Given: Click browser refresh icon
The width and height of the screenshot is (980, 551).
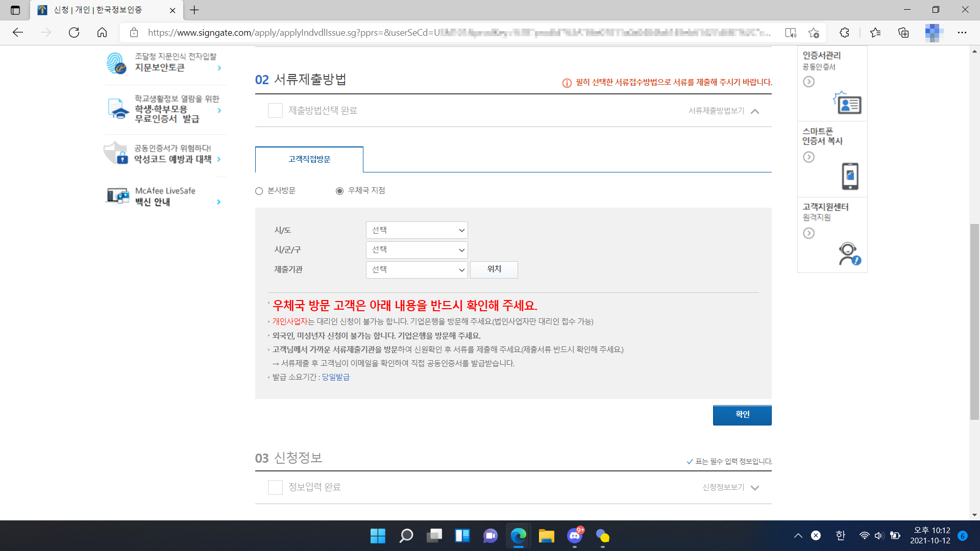Looking at the screenshot, I should [x=74, y=33].
